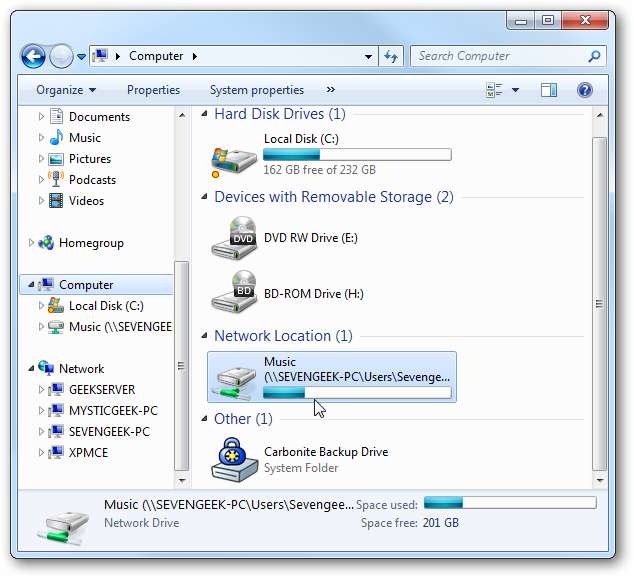Screen dimensions: 634x577
Task: Click the Local Disk (C:) drive icon
Action: 234,161
